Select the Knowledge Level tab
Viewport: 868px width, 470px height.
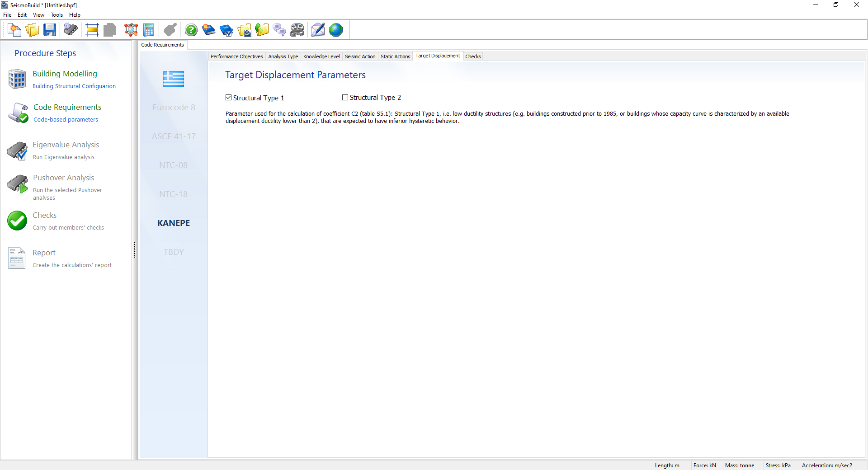point(321,56)
